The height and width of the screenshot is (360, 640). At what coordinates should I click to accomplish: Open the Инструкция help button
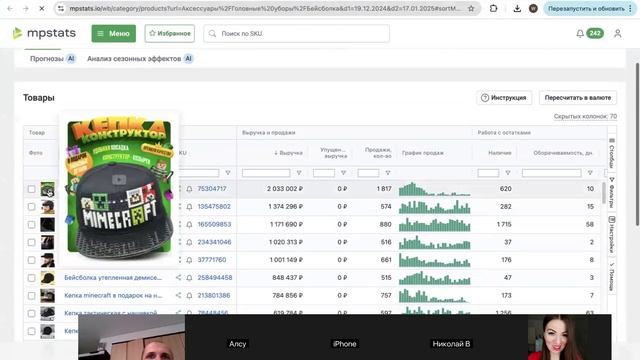click(504, 98)
